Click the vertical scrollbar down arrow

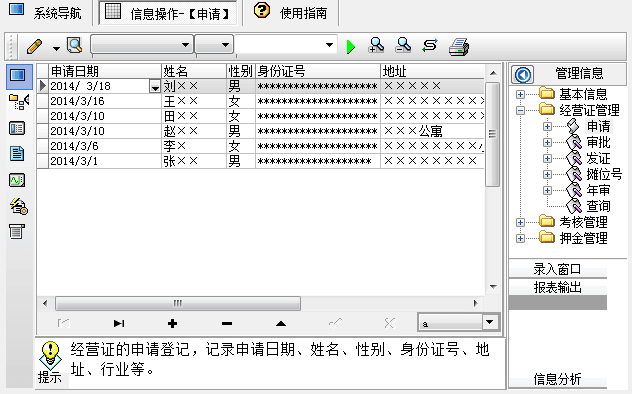tap(493, 287)
